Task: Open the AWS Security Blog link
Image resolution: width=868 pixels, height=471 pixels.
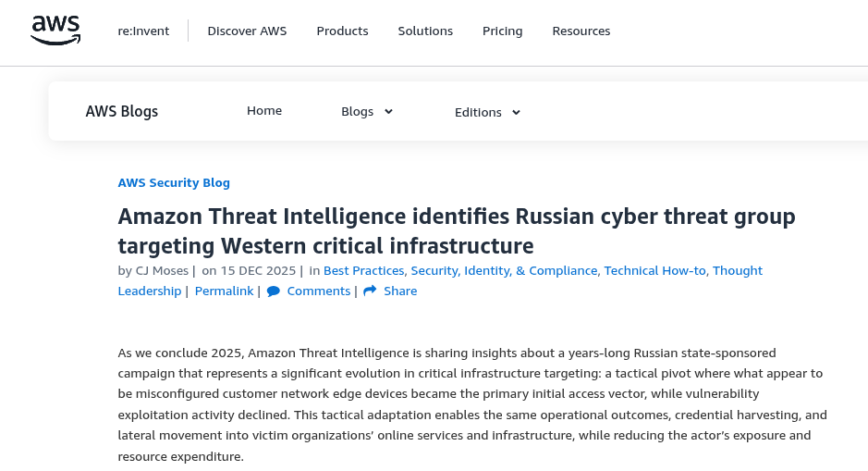Action: (174, 182)
